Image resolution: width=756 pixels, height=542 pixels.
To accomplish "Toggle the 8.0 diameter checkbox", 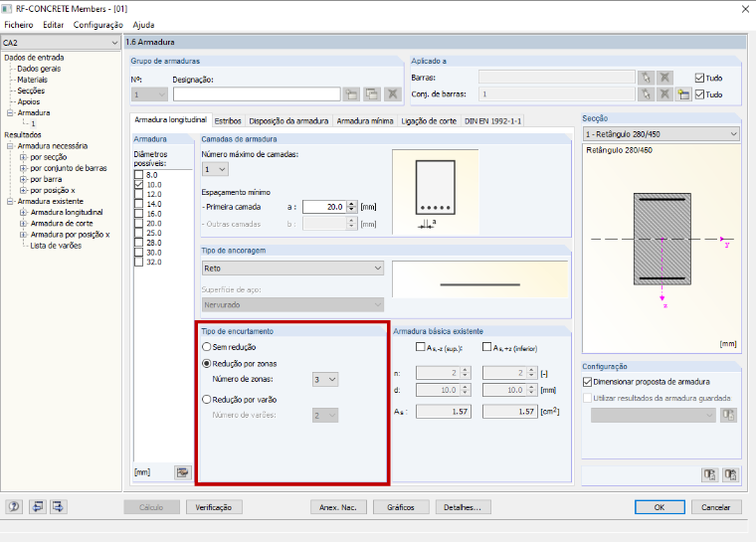I will coord(139,175).
